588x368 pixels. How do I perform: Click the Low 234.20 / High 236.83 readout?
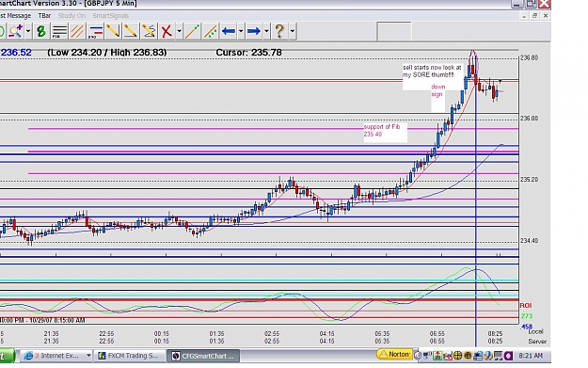[x=107, y=53]
